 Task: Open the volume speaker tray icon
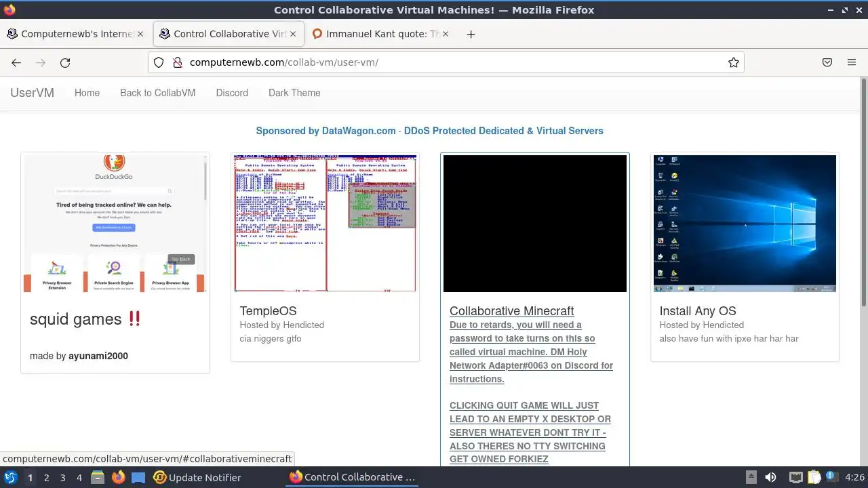pyautogui.click(x=770, y=477)
